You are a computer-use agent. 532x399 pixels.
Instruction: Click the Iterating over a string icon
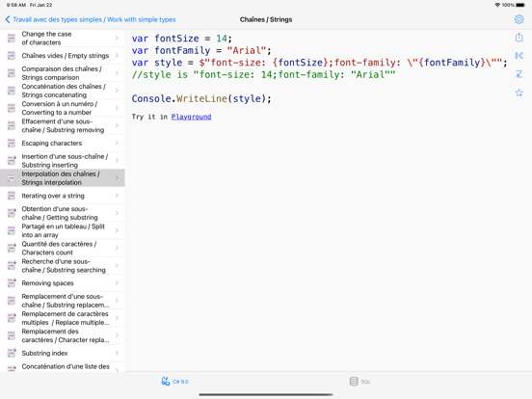(x=12, y=196)
